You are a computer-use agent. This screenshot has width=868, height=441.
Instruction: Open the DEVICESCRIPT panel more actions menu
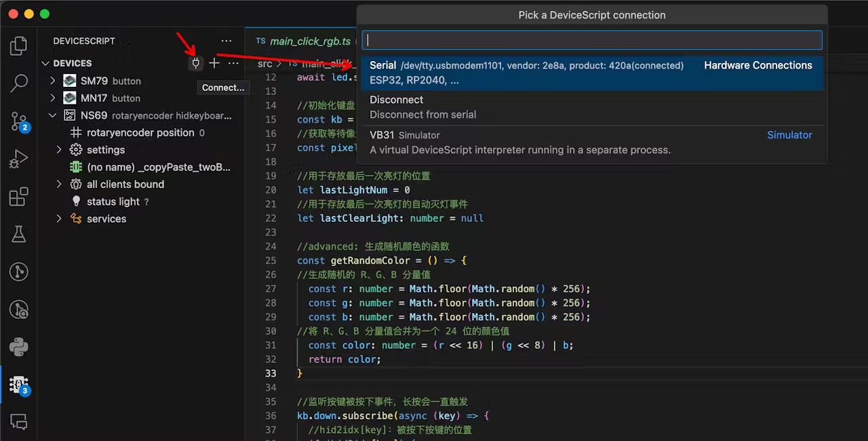point(226,41)
